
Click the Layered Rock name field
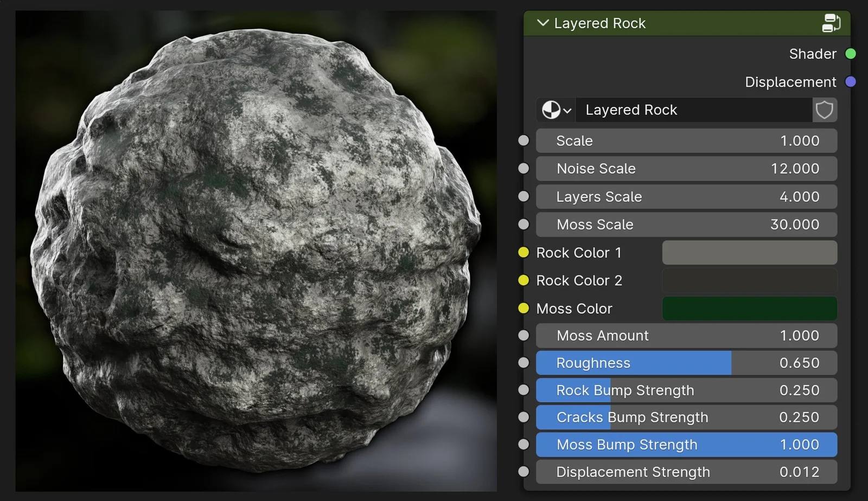pyautogui.click(x=694, y=110)
